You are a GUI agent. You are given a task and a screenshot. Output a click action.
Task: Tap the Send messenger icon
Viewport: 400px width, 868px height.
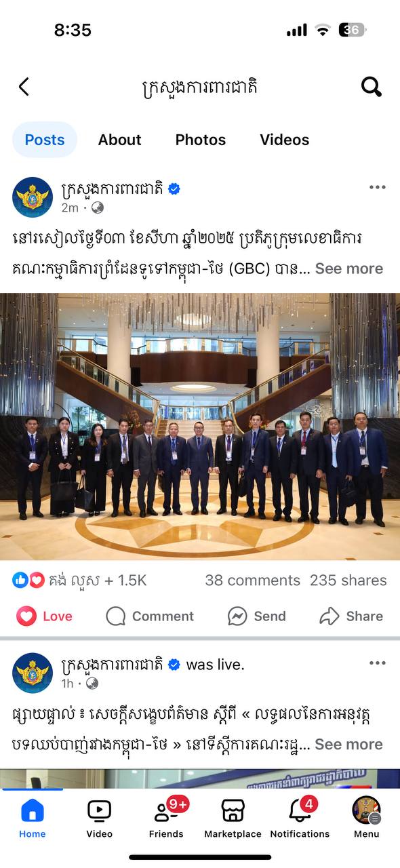237,616
